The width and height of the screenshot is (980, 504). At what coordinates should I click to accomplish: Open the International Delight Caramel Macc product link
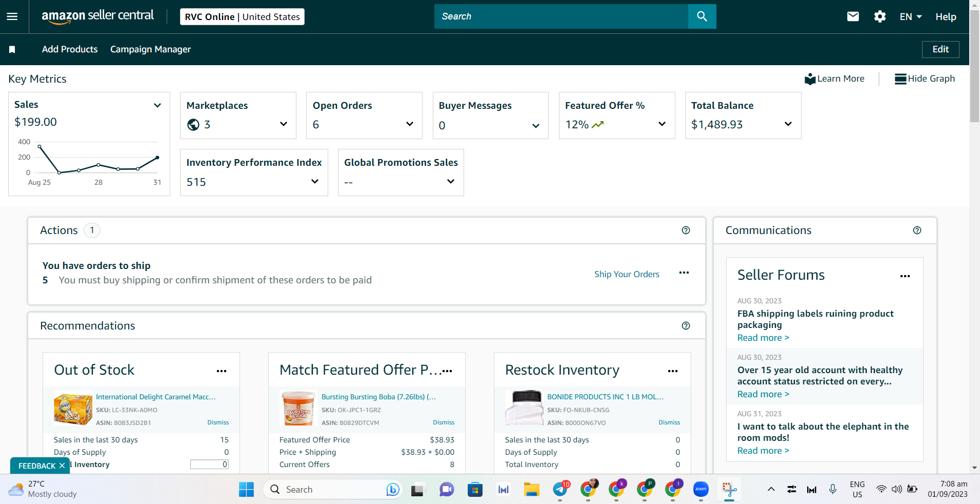click(156, 397)
